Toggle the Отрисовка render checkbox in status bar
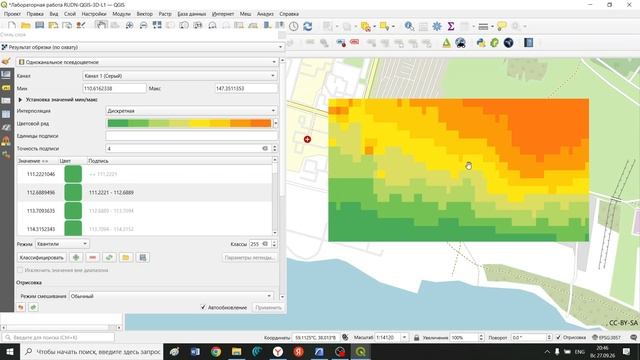The image size is (640, 360). [558, 338]
